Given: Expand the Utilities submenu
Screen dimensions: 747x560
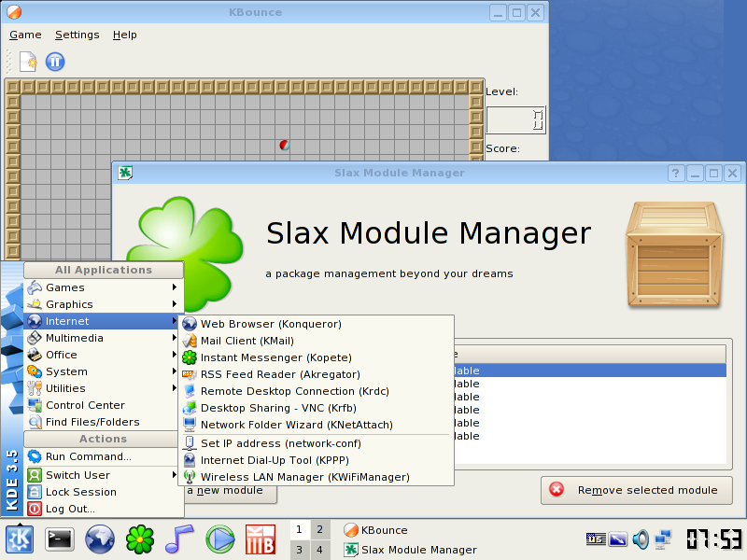Looking at the screenshot, I should pos(103,388).
